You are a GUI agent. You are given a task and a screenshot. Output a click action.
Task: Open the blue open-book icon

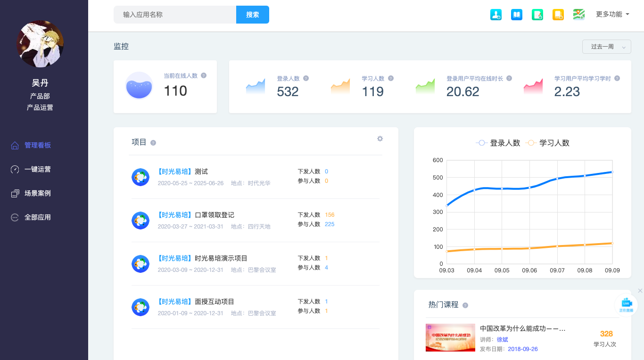click(x=517, y=15)
